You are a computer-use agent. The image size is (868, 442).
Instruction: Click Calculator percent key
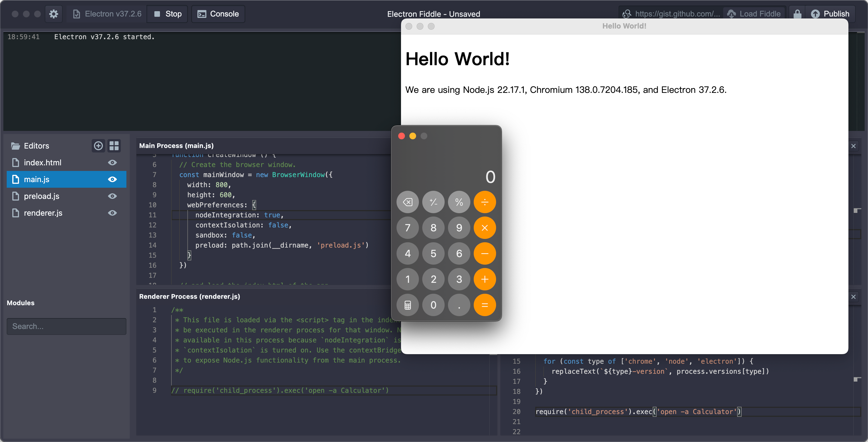[459, 202]
